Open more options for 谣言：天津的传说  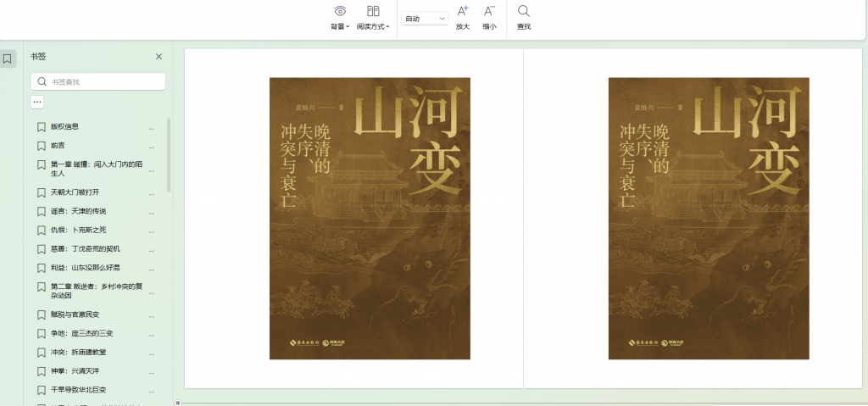[152, 212]
